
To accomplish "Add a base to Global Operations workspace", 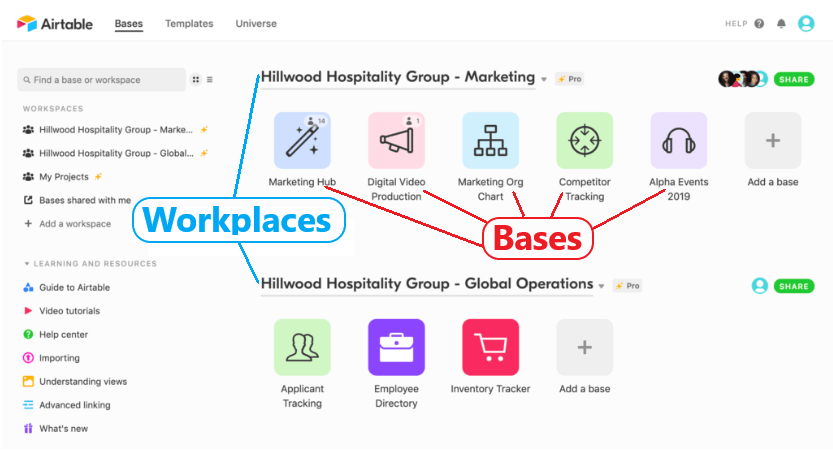I will click(x=584, y=347).
